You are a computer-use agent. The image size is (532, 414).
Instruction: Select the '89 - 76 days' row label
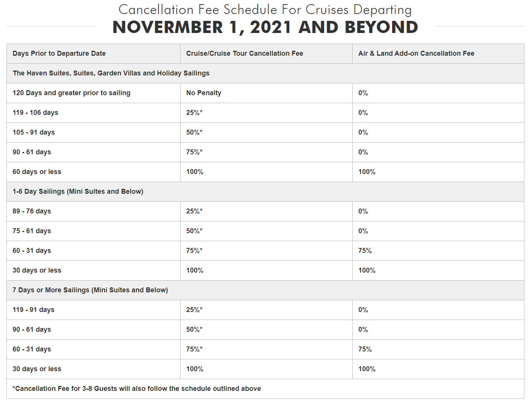pos(32,211)
